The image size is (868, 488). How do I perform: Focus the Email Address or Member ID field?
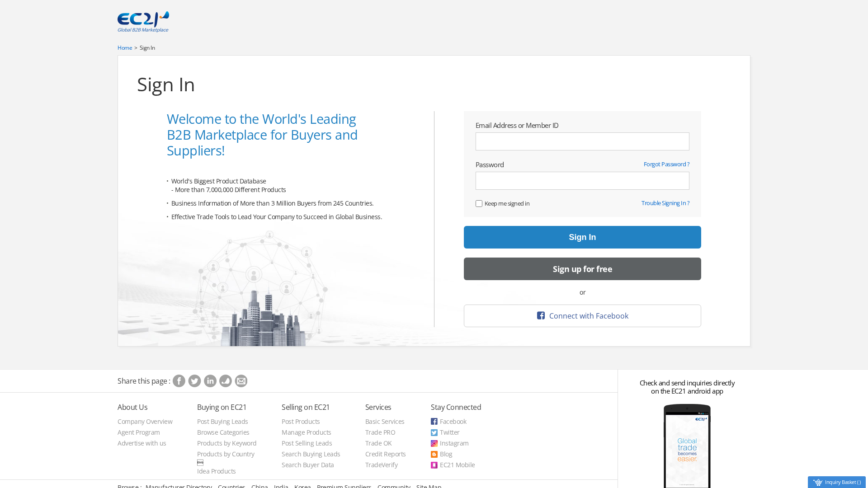pos(582,141)
